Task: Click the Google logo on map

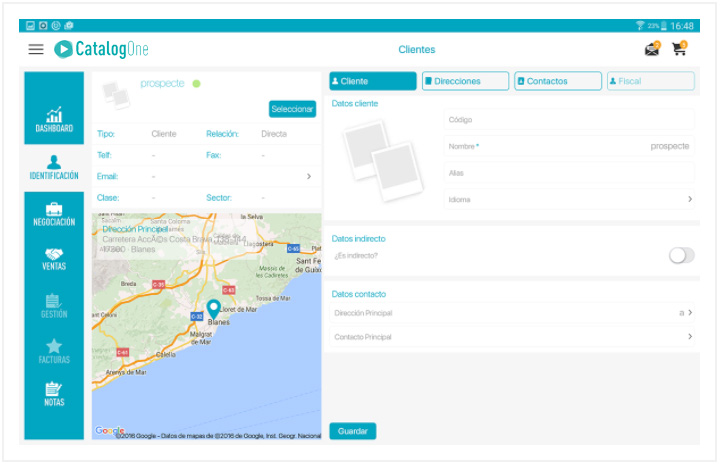Action: pos(109,431)
